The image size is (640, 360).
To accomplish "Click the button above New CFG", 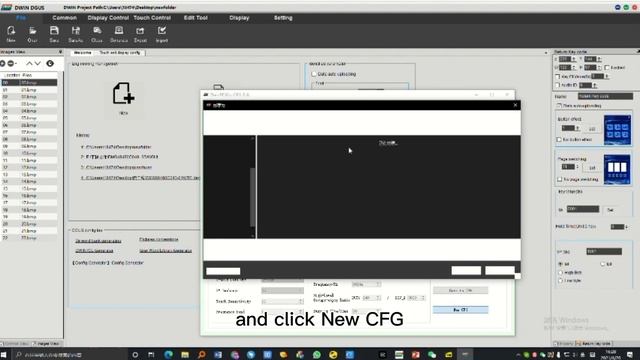I will 460,290.
